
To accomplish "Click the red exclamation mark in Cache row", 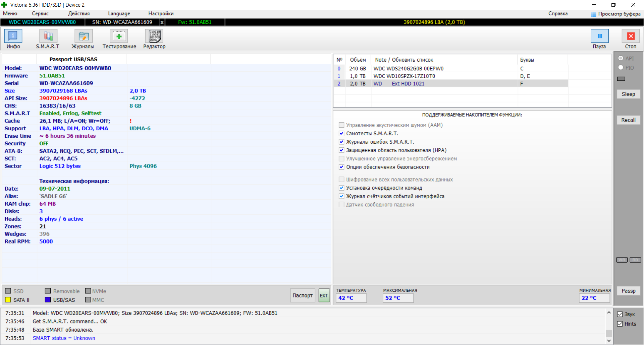I will pyautogui.click(x=130, y=121).
